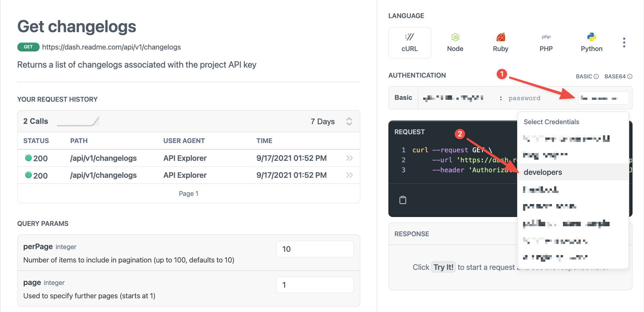
Task: Click the Try It! button text
Action: click(444, 267)
